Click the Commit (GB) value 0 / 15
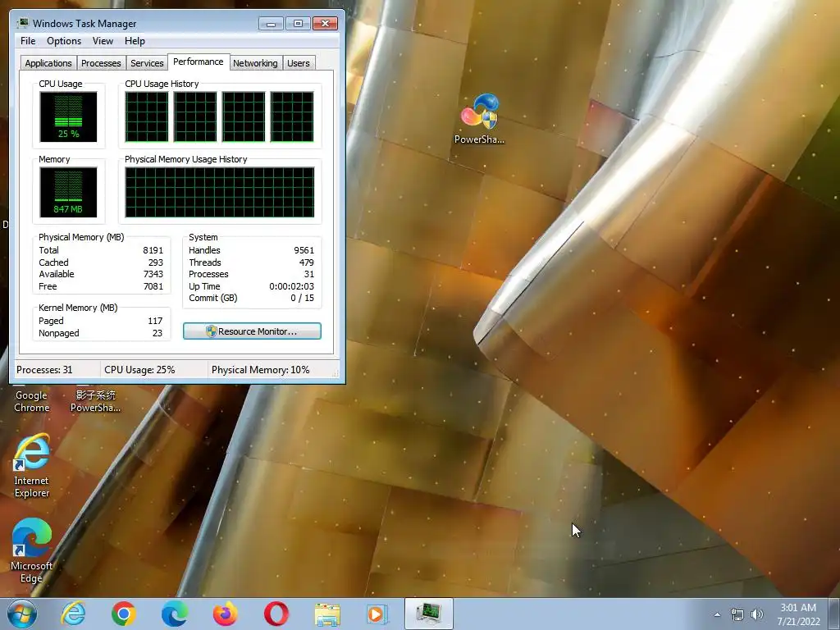Image resolution: width=840 pixels, height=630 pixels. pyautogui.click(x=302, y=298)
